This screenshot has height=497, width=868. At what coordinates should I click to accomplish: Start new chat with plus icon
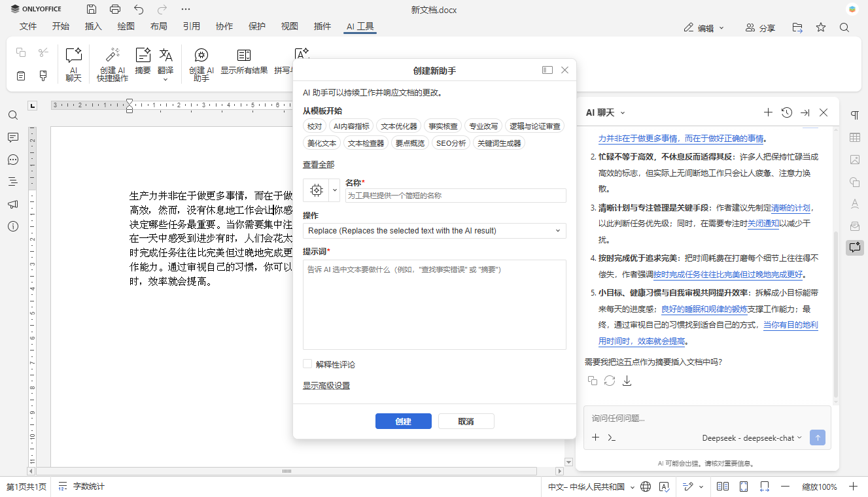coord(769,112)
